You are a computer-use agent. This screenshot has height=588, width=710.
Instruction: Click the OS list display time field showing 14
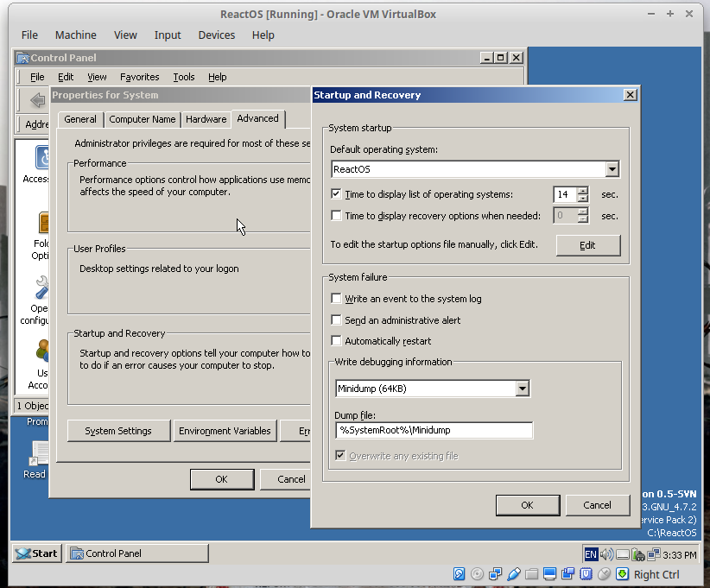(565, 194)
